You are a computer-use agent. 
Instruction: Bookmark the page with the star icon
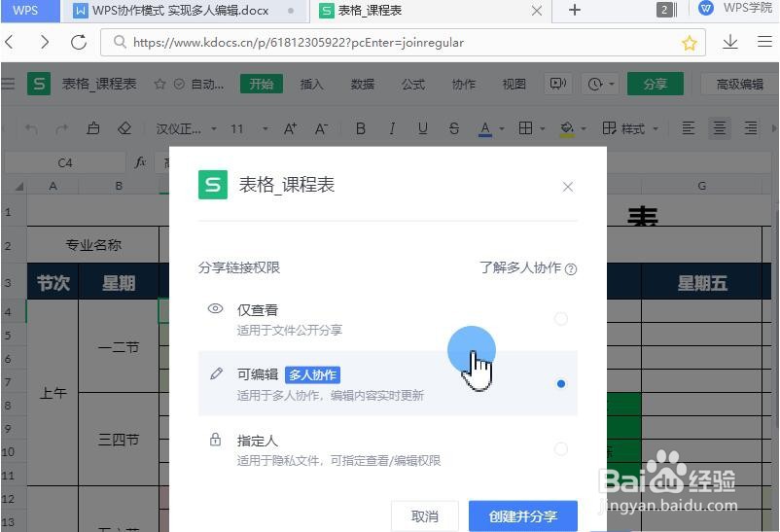(689, 43)
